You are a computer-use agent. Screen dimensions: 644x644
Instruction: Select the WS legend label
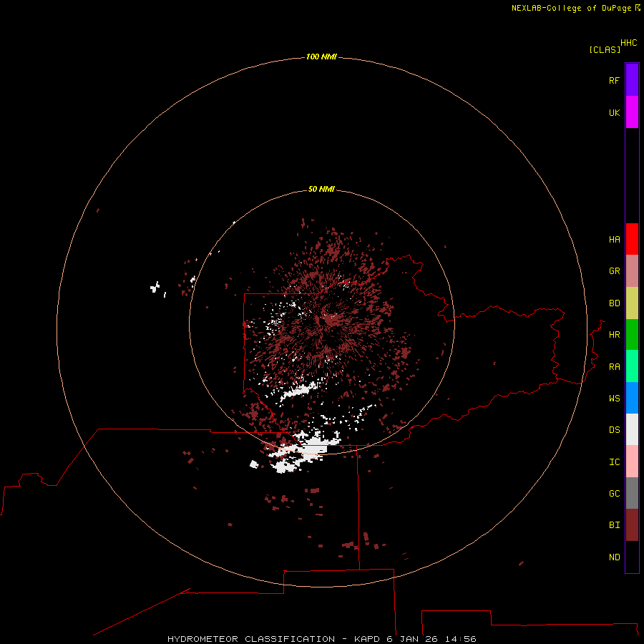614,398
